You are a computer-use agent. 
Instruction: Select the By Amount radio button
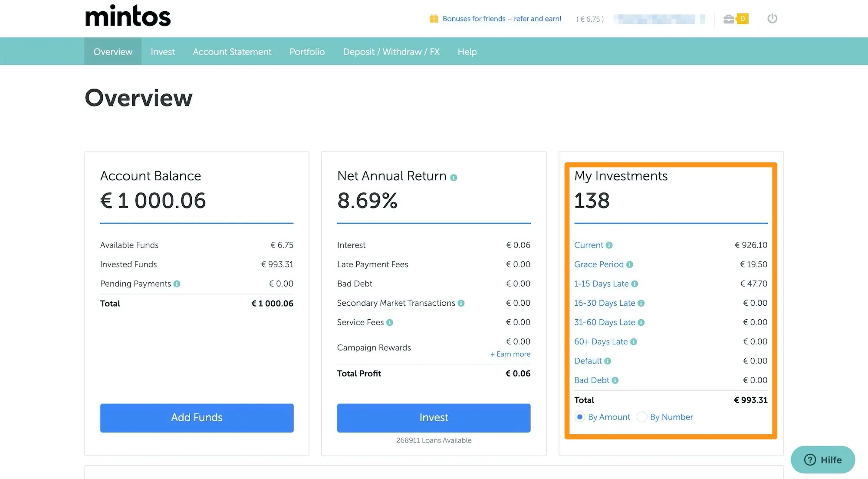coord(579,417)
